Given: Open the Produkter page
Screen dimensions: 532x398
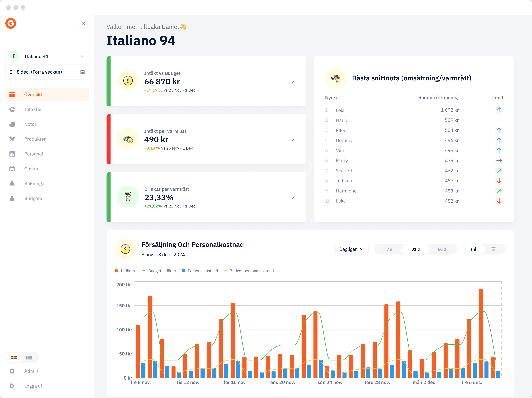Looking at the screenshot, I should [x=35, y=139].
